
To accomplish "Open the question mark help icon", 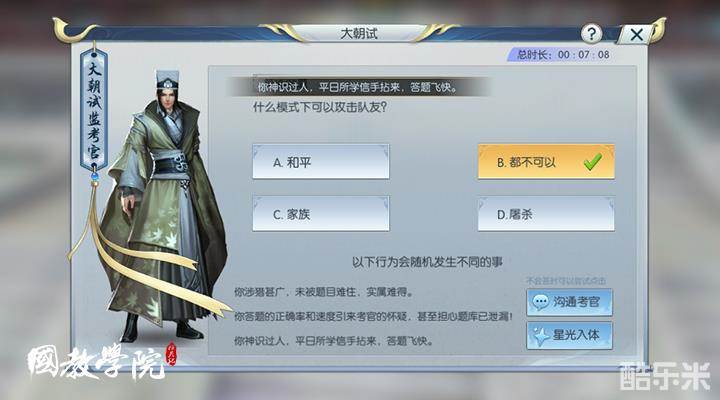I will point(591,34).
